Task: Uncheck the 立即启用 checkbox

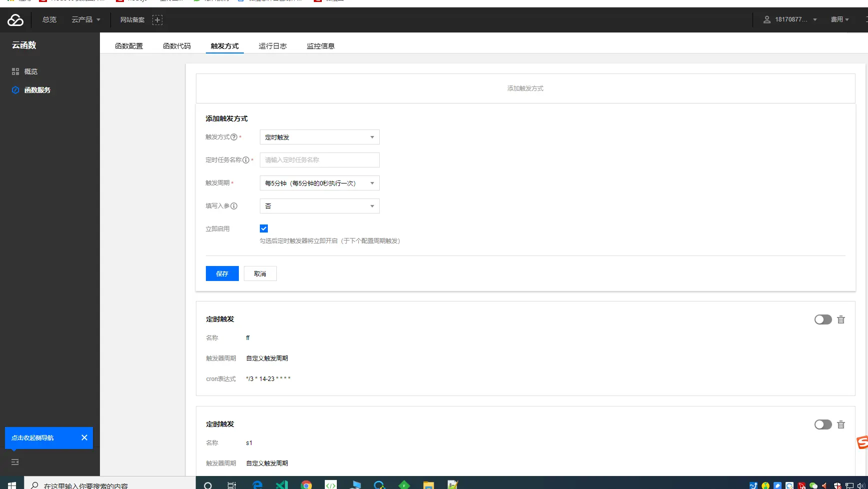Action: pyautogui.click(x=264, y=228)
